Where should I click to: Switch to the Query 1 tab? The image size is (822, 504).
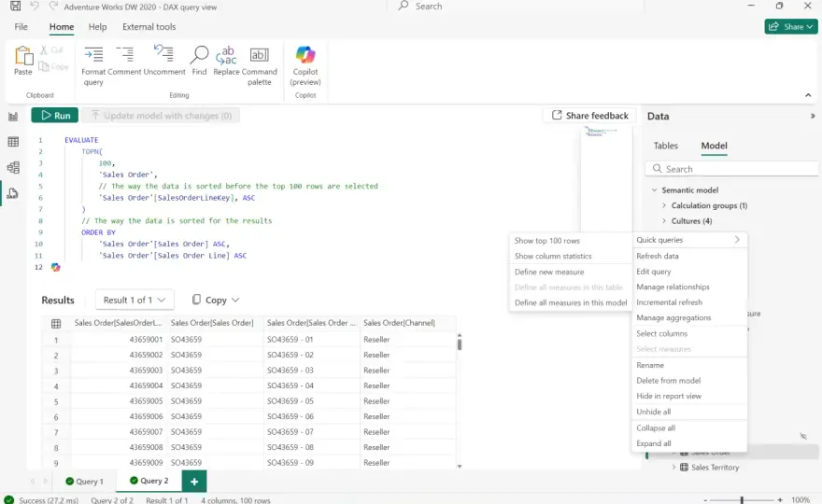click(x=85, y=481)
